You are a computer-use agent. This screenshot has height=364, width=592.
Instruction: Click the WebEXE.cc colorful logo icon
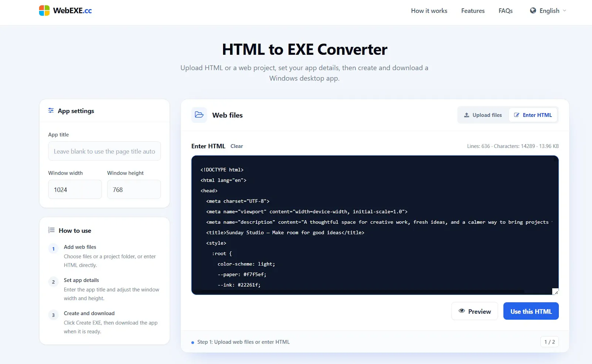click(44, 10)
